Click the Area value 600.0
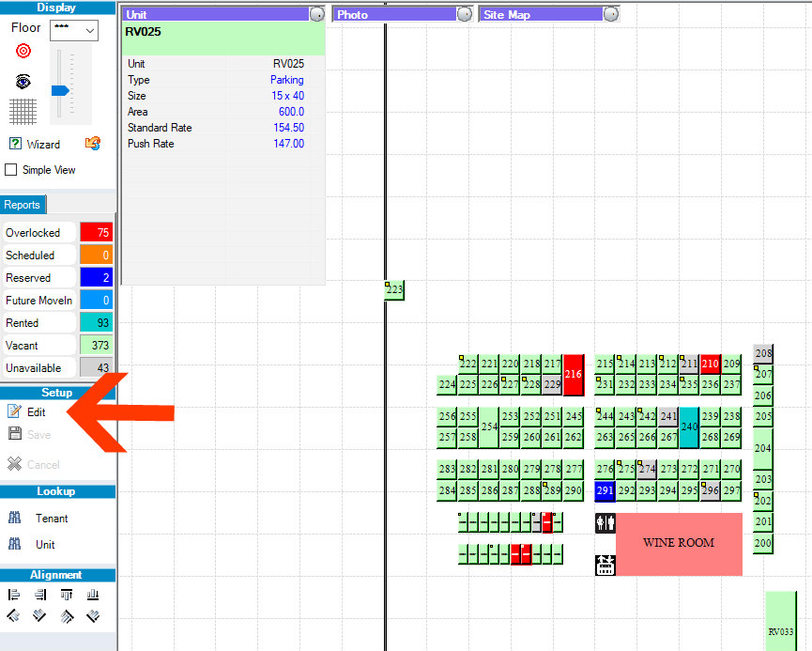Viewport: 812px width, 651px height. [292, 112]
